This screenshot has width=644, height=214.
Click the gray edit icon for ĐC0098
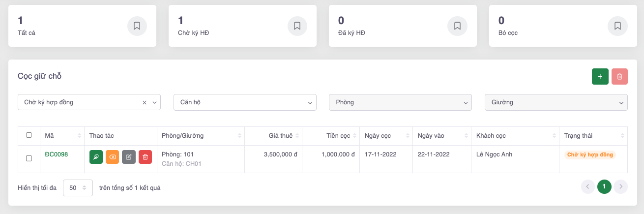pyautogui.click(x=129, y=157)
